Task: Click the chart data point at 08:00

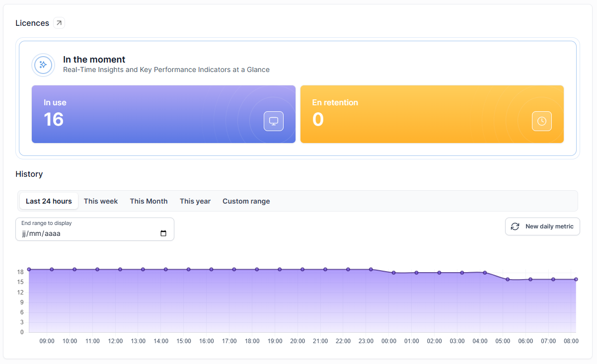Action: 576,280
